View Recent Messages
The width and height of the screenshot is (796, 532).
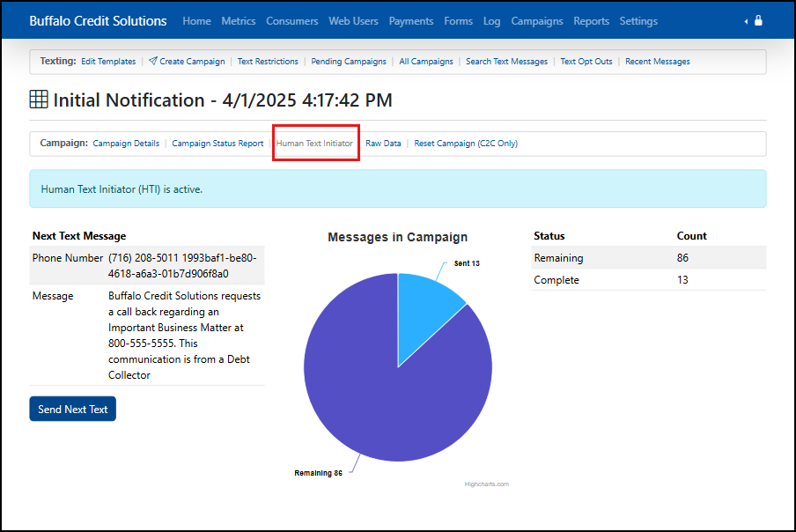658,62
